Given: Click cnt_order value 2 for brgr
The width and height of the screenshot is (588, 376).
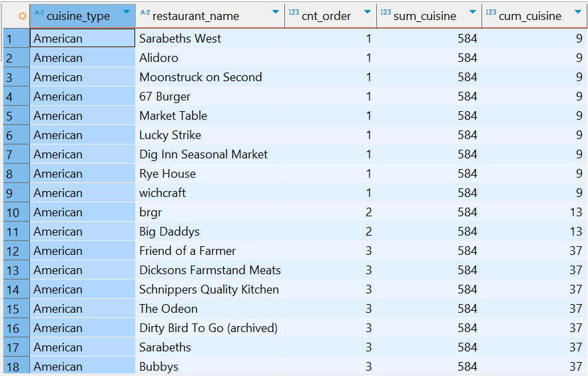Looking at the screenshot, I should tap(331, 212).
